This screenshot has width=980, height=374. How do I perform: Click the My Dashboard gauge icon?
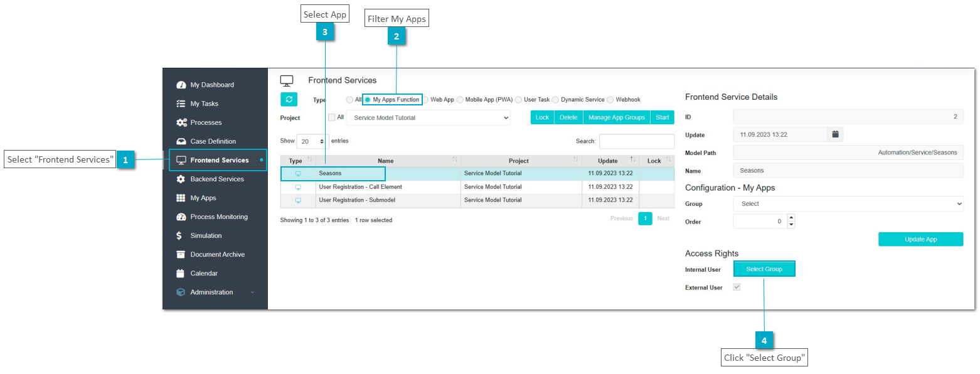(181, 85)
